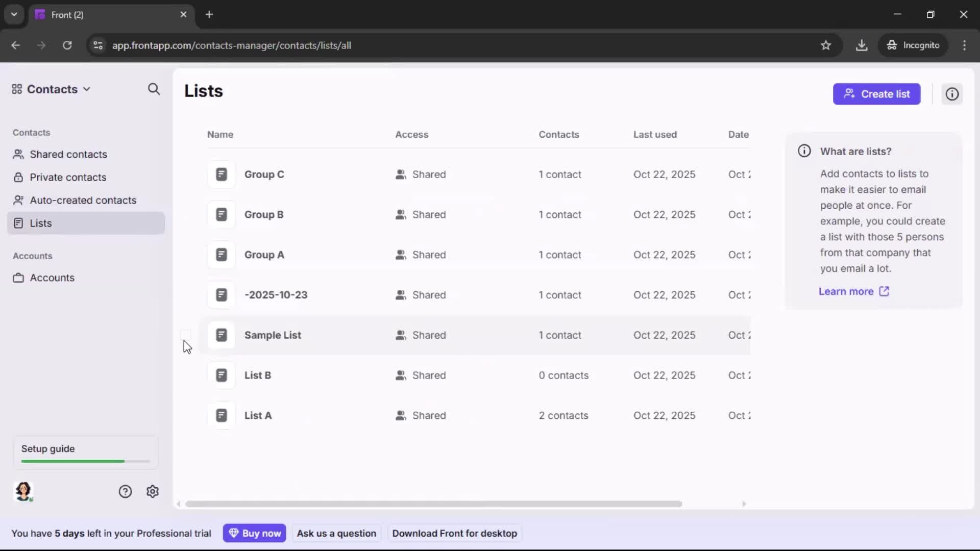Open the help question-mark icon
This screenshot has width=980, height=551.
126,491
